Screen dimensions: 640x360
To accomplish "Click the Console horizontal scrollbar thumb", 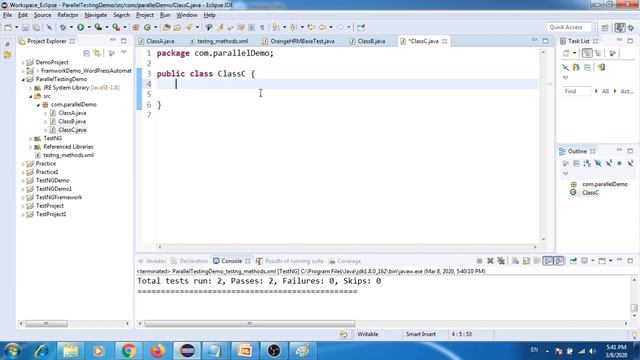I will (x=249, y=324).
